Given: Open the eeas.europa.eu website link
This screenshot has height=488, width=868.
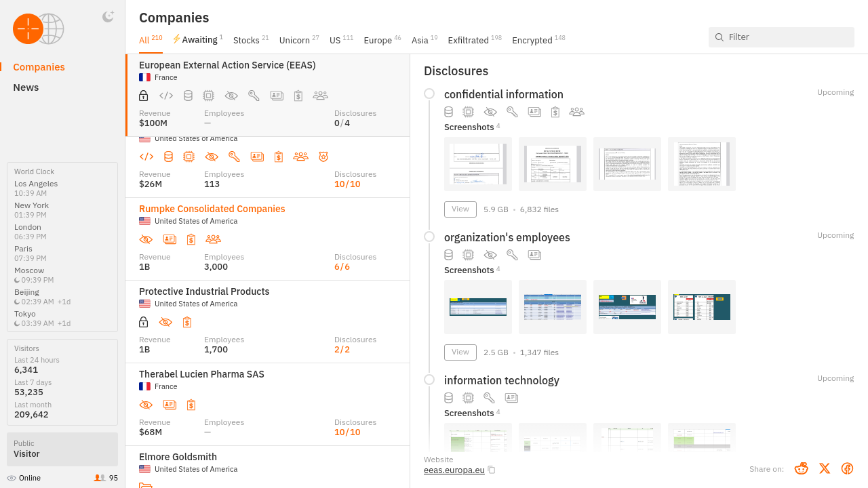Looking at the screenshot, I should pyautogui.click(x=454, y=470).
